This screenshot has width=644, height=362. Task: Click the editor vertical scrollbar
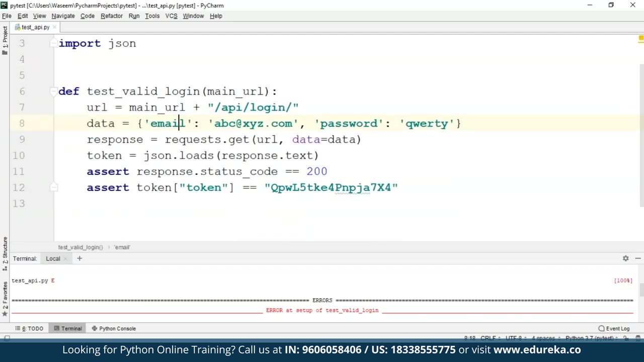(641, 136)
